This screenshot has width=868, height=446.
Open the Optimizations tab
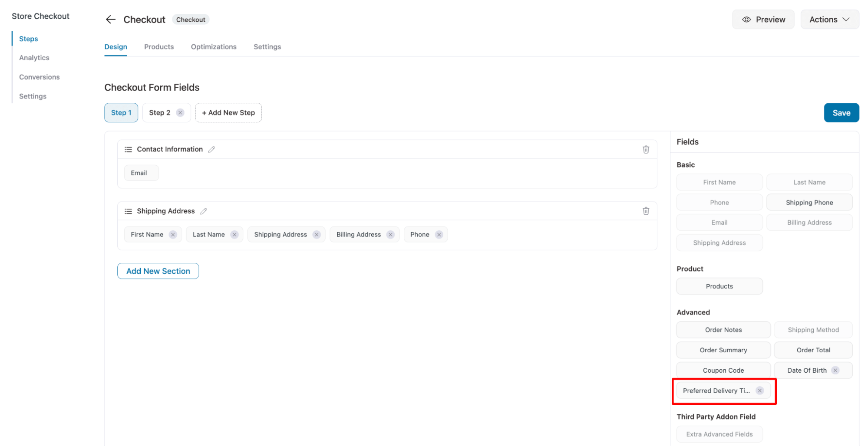(x=214, y=47)
